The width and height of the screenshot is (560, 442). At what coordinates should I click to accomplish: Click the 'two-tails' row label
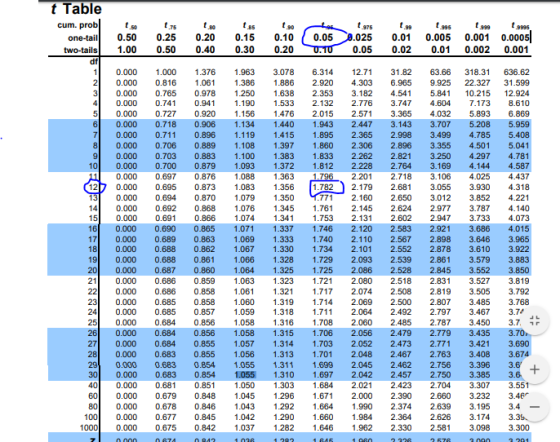80,50
